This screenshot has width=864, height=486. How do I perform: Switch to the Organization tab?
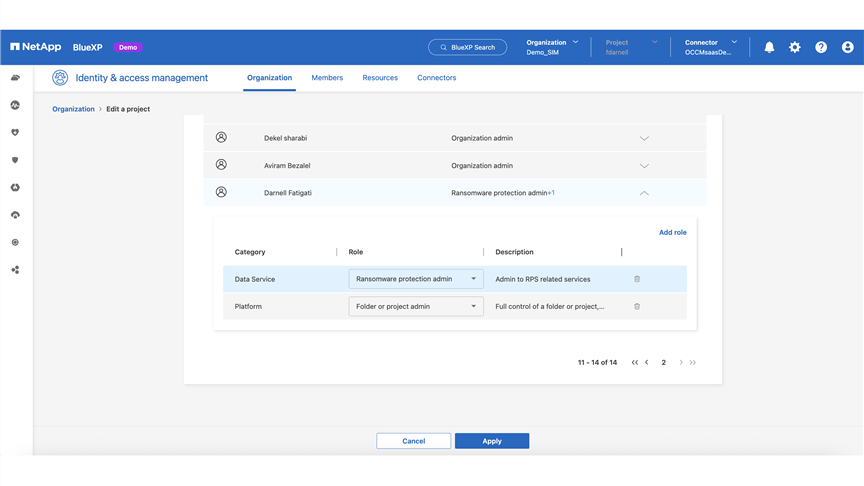[x=269, y=78]
